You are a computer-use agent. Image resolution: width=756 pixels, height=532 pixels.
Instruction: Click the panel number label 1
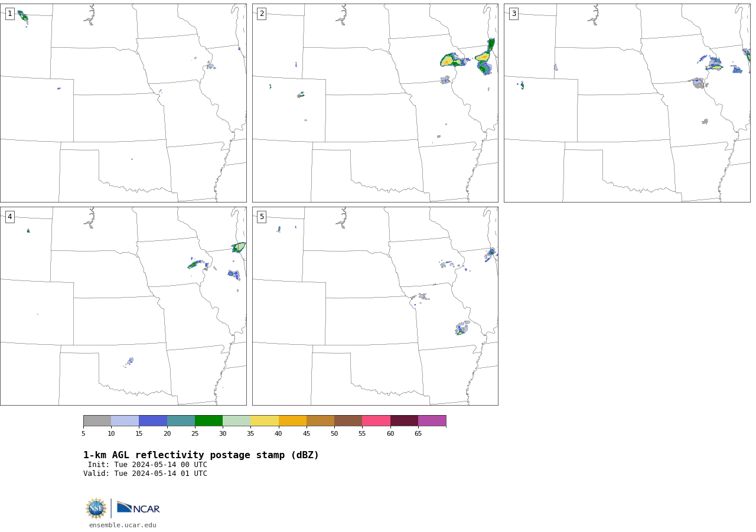[x=9, y=14]
